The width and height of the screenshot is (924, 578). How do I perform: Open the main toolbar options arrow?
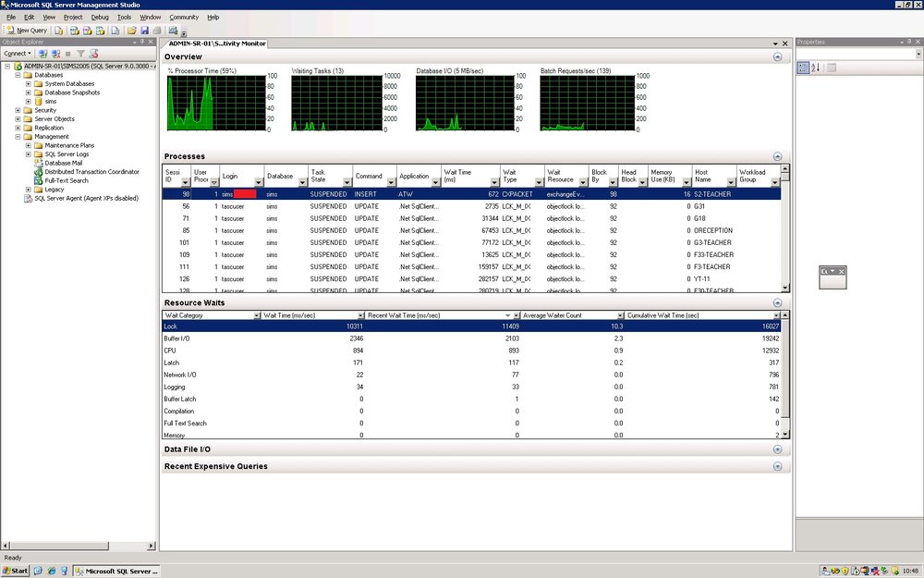click(184, 33)
